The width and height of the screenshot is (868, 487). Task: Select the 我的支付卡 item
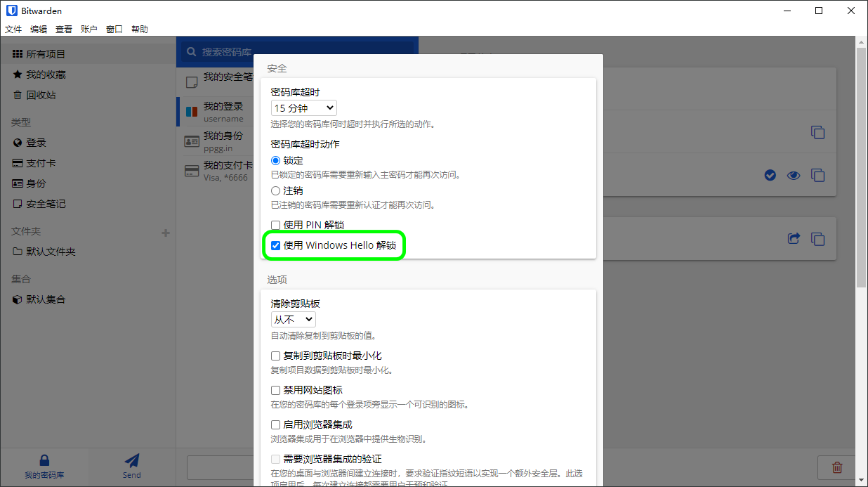[215, 171]
